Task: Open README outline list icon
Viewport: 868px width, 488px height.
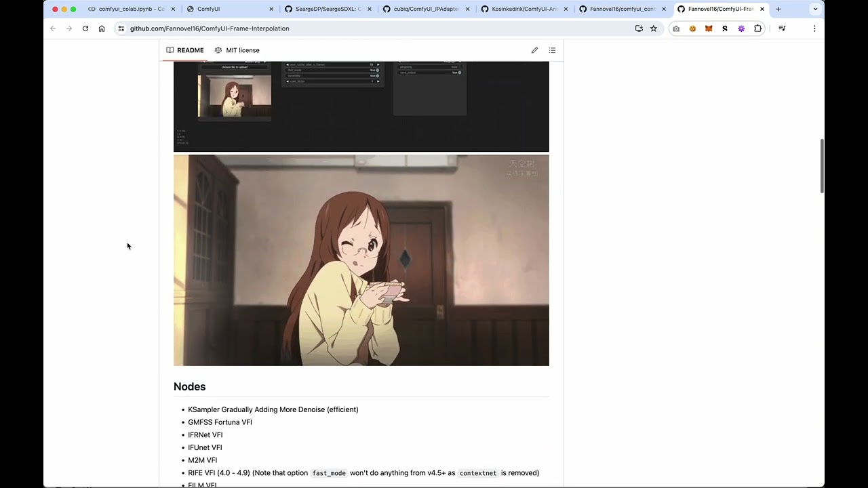Action: click(x=552, y=50)
